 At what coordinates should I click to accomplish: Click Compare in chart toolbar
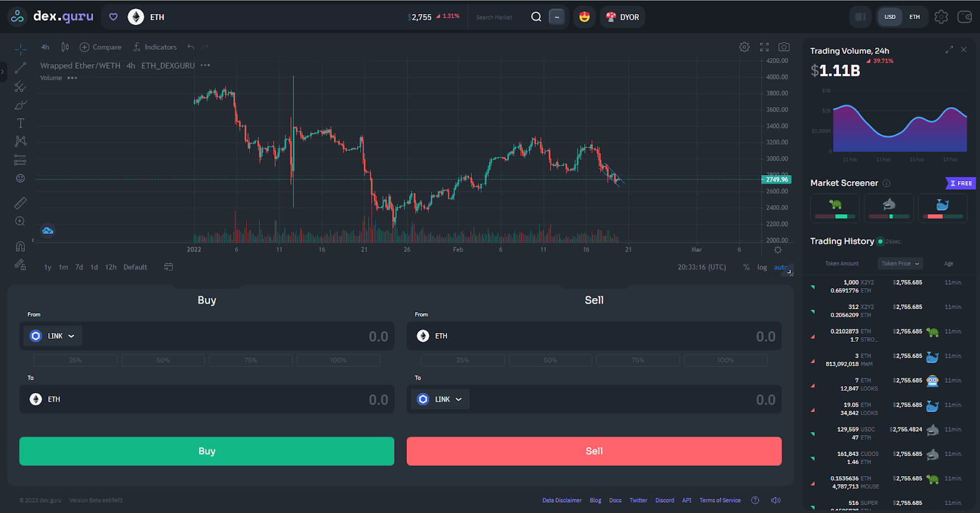(101, 47)
